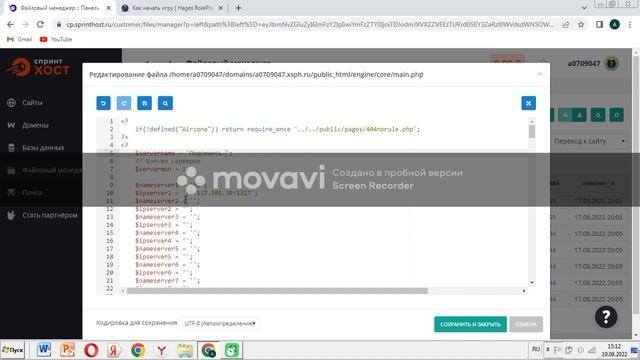Image resolution: width=640 pixels, height=360 pixels.
Task: Open a new browser tab
Action: click(x=238, y=8)
